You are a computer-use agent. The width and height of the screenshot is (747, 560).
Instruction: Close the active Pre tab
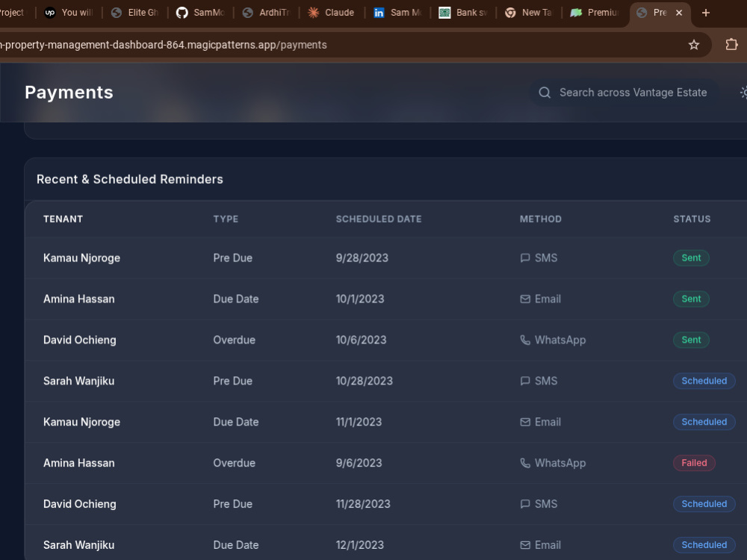pyautogui.click(x=679, y=13)
